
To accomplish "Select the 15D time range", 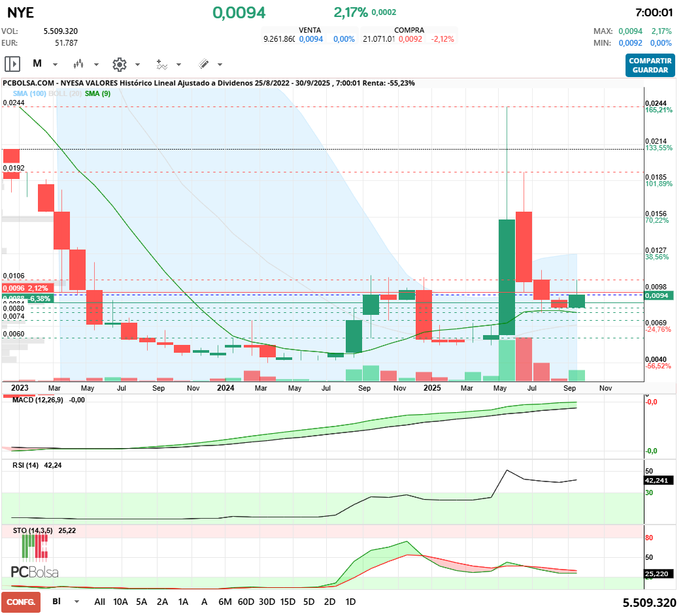I will pyautogui.click(x=288, y=602).
